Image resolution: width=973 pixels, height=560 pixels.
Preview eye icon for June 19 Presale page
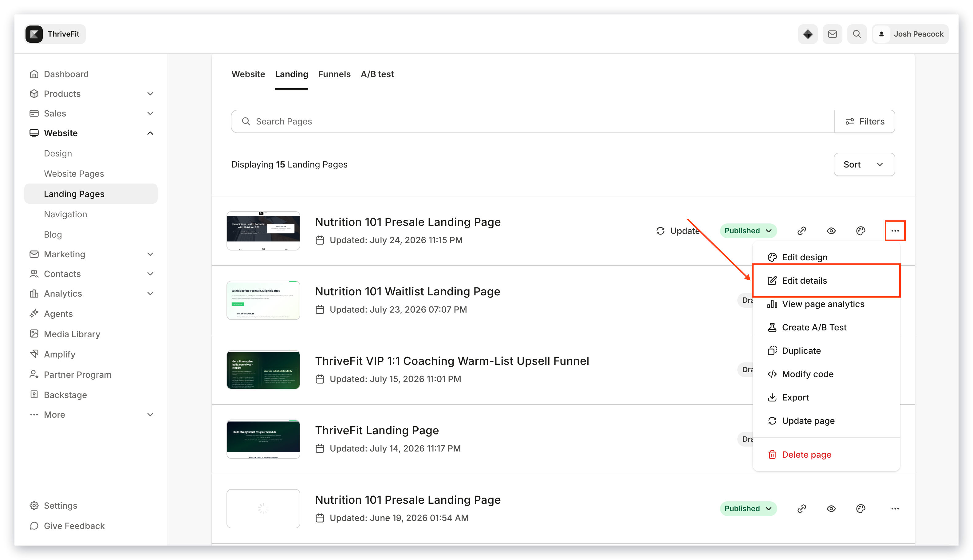(x=831, y=508)
